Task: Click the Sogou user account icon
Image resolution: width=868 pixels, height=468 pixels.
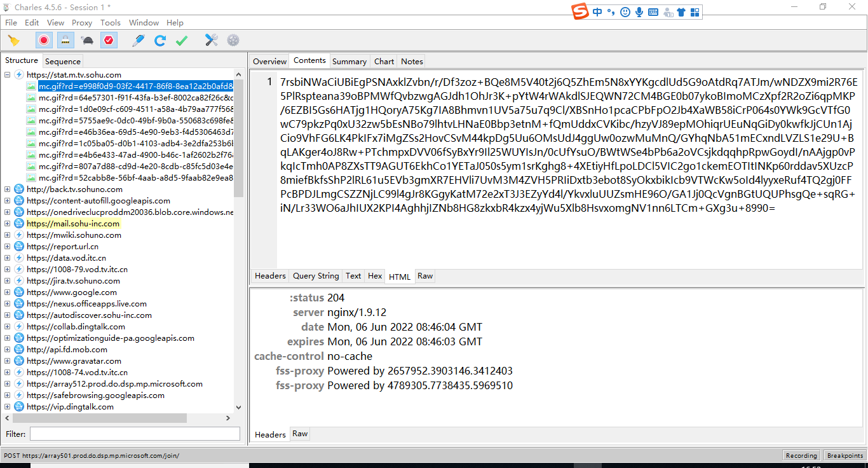Action: point(668,12)
